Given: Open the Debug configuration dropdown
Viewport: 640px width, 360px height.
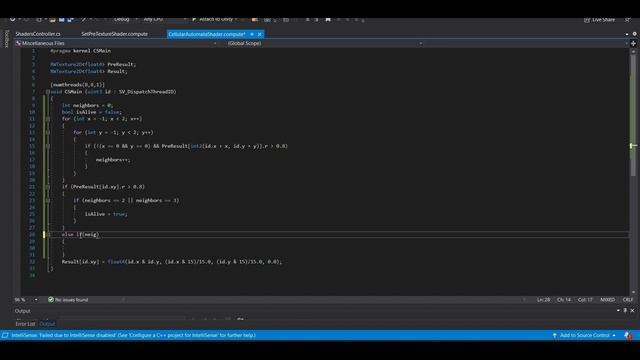Looking at the screenshot, I should click(126, 19).
